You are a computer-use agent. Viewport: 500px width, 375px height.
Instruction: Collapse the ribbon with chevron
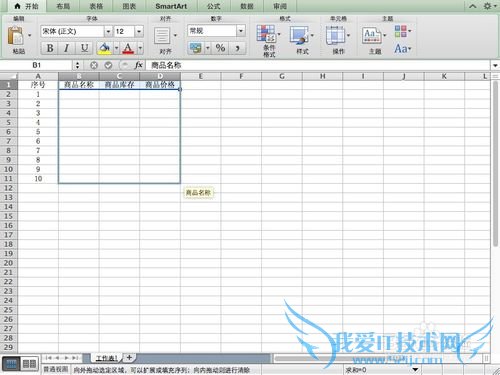[473, 6]
